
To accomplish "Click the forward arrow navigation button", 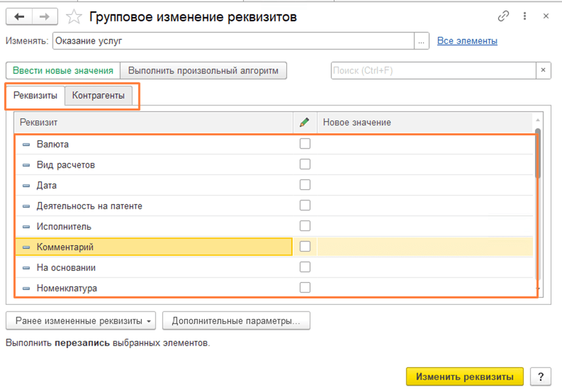I will click(44, 17).
